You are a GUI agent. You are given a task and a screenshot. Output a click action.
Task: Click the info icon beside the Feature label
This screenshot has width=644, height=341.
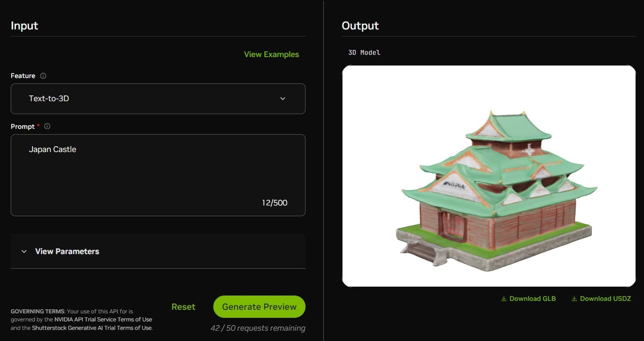coord(43,76)
